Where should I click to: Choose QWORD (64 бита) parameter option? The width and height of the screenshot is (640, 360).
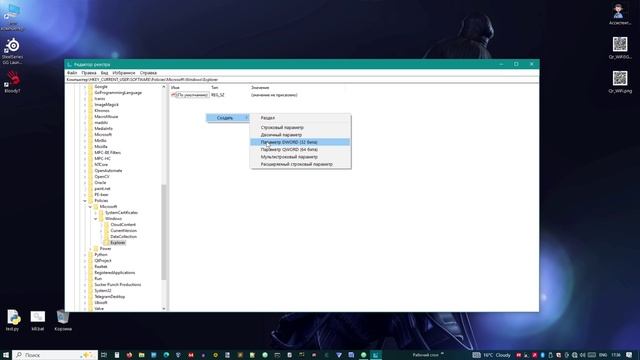(x=300, y=149)
